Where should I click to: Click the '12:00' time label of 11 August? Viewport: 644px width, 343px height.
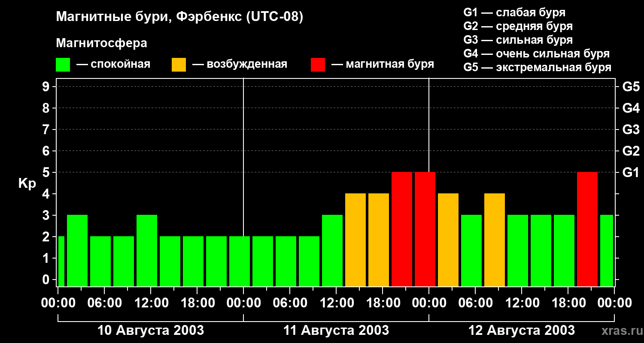[336, 303]
